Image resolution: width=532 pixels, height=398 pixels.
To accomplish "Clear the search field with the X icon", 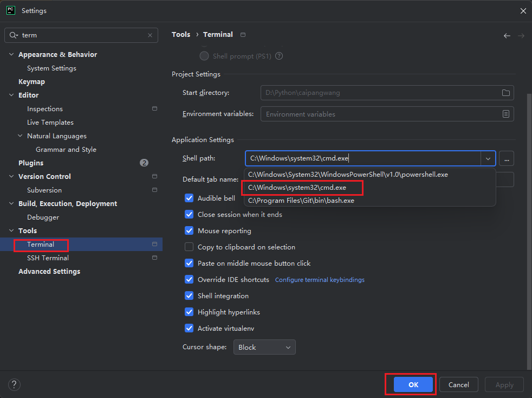I will 150,35.
